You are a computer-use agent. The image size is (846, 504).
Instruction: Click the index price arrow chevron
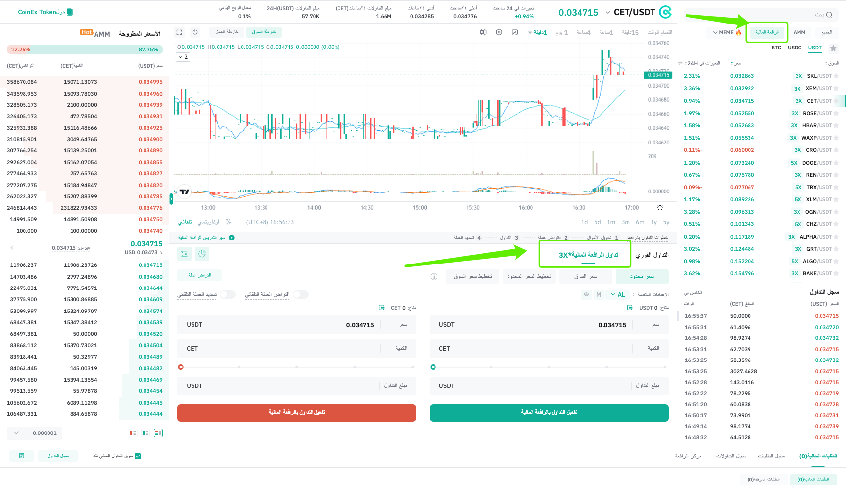coord(12,248)
